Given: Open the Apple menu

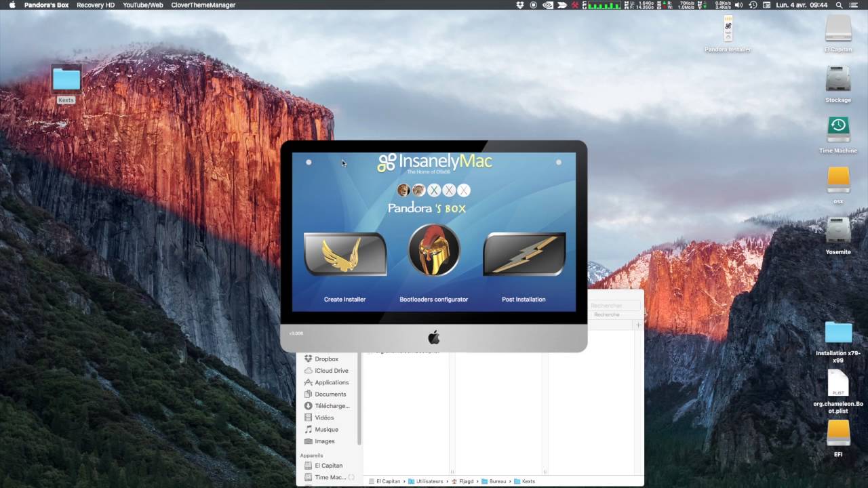Looking at the screenshot, I should 12,5.
